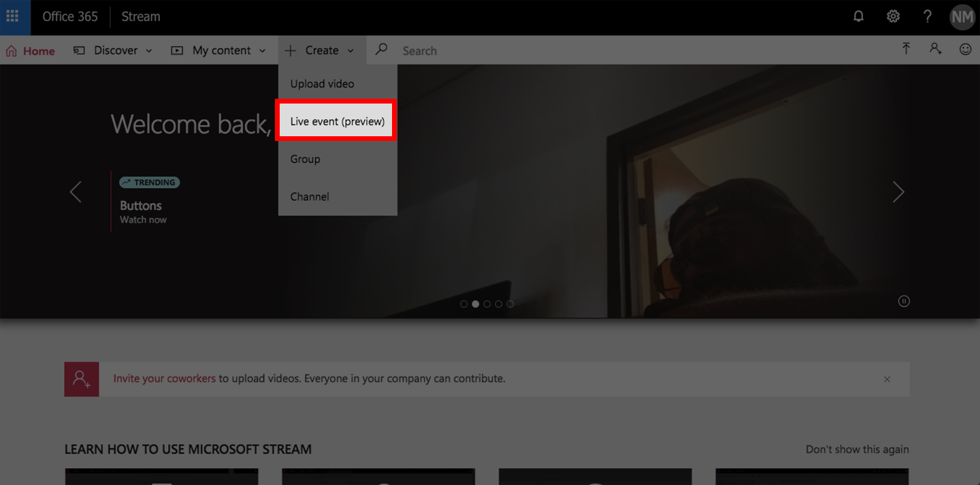Viewport: 980px width, 485px height.
Task: Open the NM account avatar menu
Action: point(962,17)
